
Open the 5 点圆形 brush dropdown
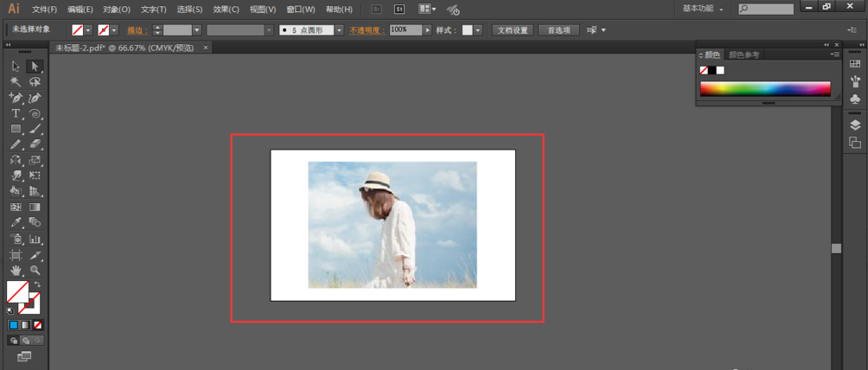point(339,29)
